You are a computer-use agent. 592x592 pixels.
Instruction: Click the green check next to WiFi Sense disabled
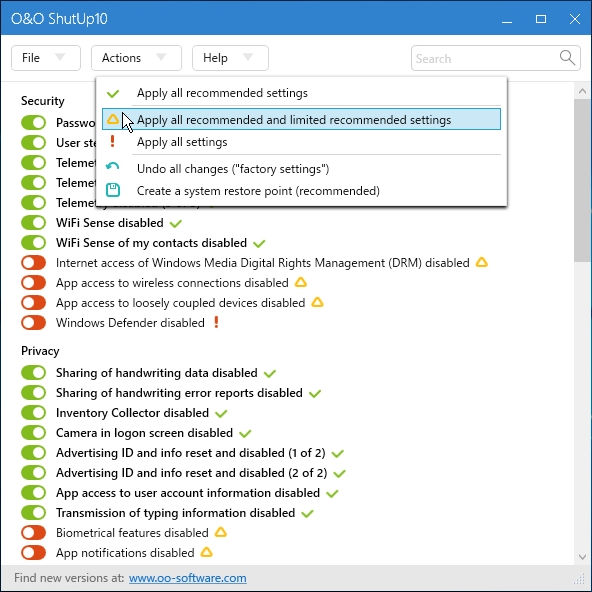coord(176,224)
